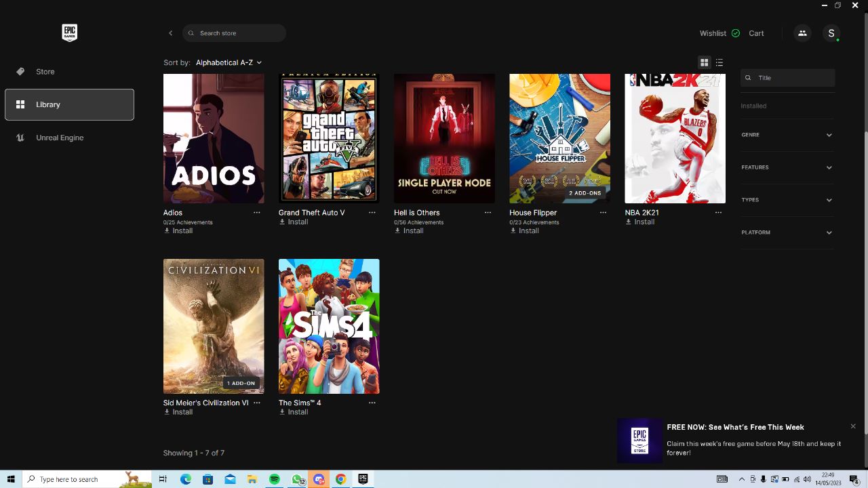The height and width of the screenshot is (488, 868).
Task: Open the Sort by Alphabetical A-Z dropdown
Action: click(x=229, y=62)
